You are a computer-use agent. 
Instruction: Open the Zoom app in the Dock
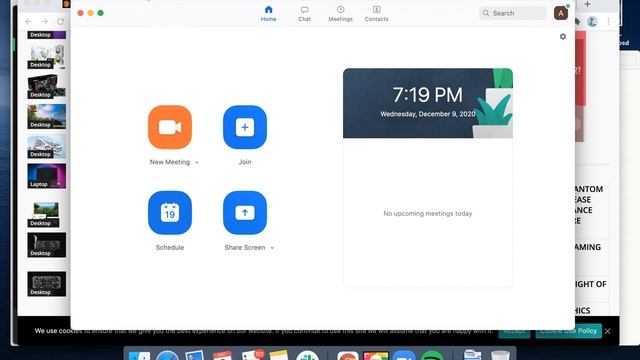(x=404, y=355)
